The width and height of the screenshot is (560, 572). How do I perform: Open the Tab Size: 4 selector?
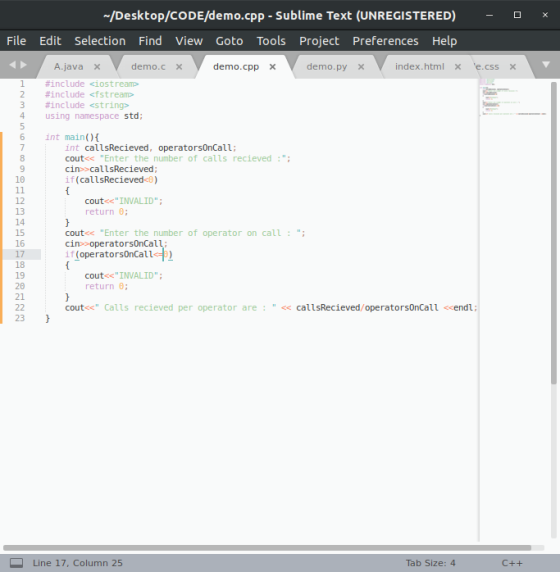430,563
